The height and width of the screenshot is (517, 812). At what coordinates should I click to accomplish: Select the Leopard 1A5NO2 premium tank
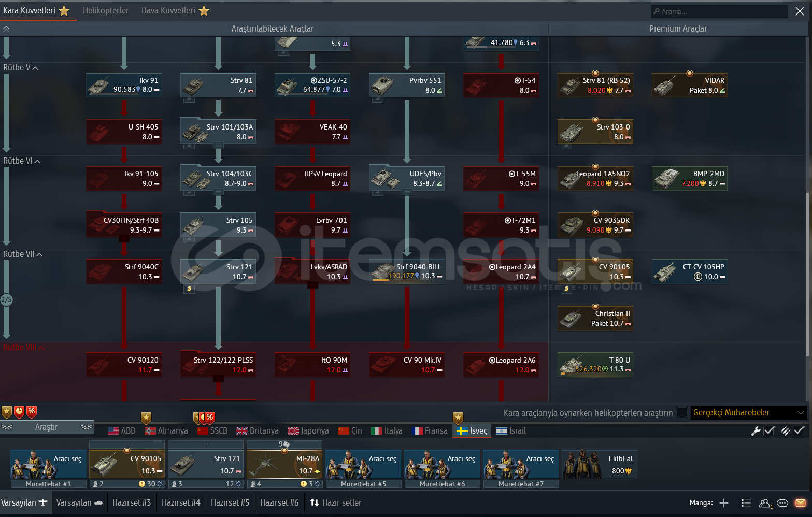point(595,178)
